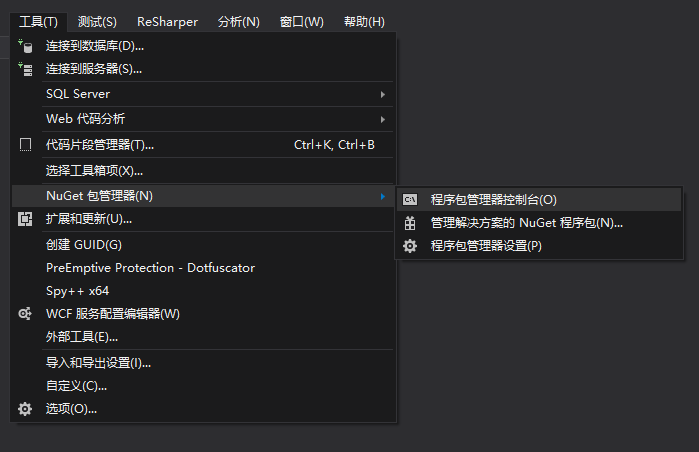Expand the NuGet 包管理器 submenu arrow
The height and width of the screenshot is (452, 699).
[382, 196]
